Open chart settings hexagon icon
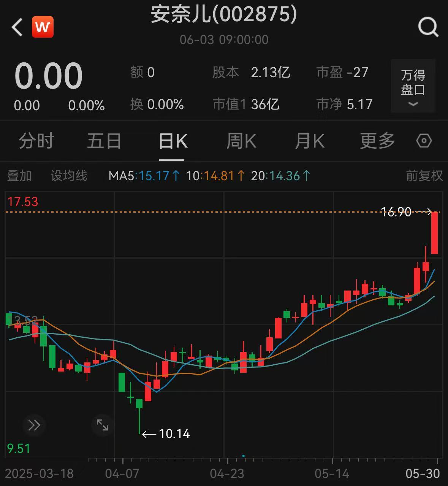Image resolution: width=448 pixels, height=486 pixels. point(424,141)
